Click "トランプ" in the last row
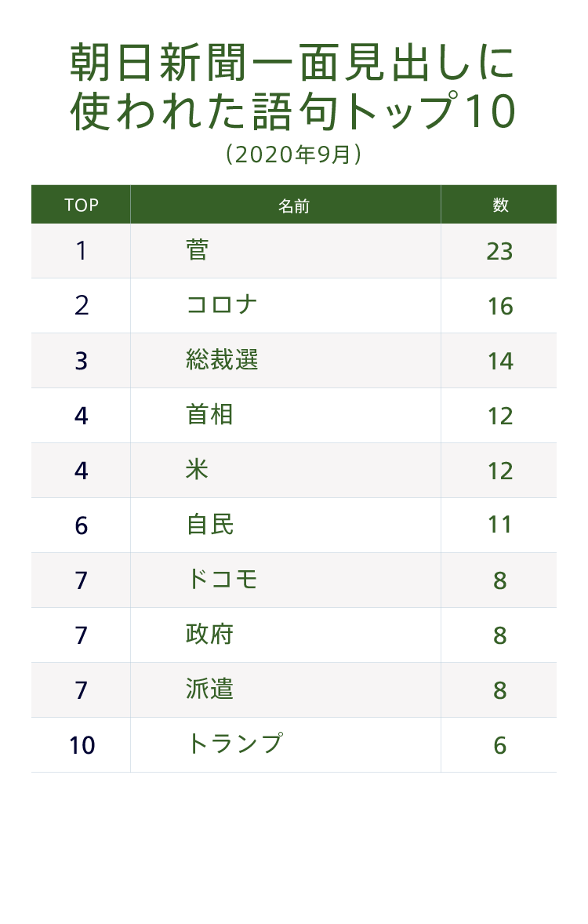 [234, 744]
